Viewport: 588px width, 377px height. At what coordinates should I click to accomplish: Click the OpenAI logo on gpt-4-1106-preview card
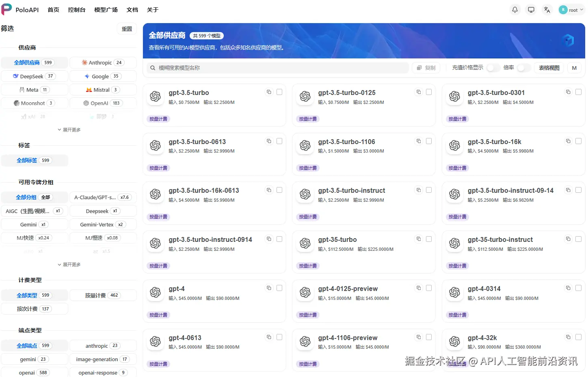[305, 342]
